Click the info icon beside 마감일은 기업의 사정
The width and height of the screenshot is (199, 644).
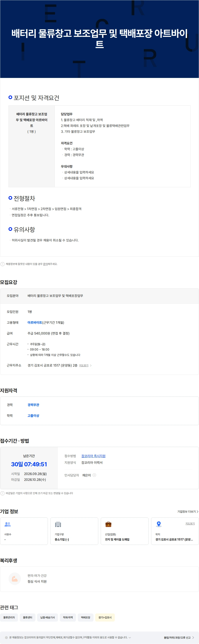coord(2,493)
